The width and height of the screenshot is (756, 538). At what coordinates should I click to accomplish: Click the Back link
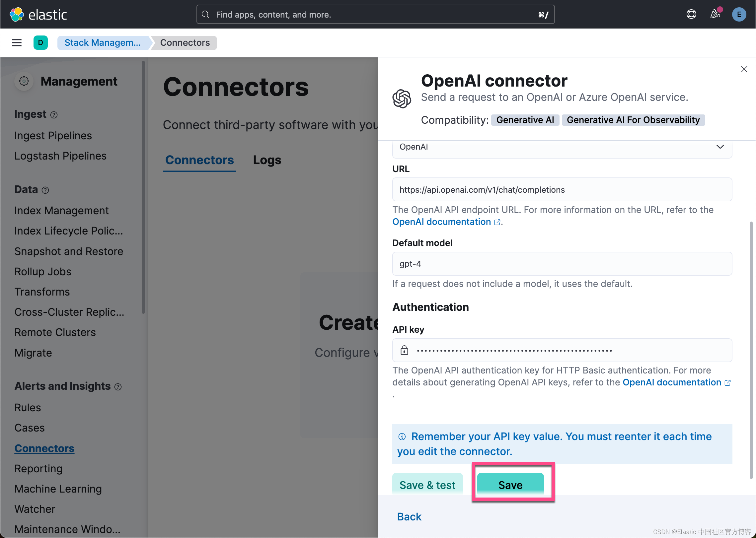click(409, 516)
